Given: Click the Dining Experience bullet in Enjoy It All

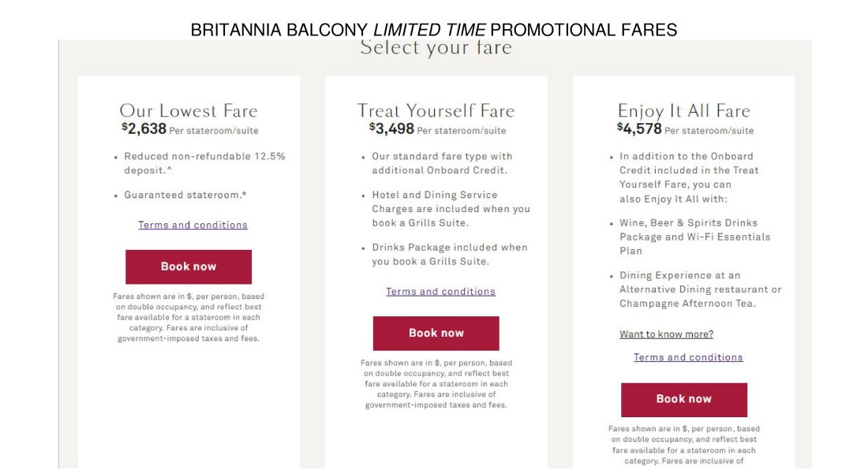Looking at the screenshot, I should tap(700, 289).
